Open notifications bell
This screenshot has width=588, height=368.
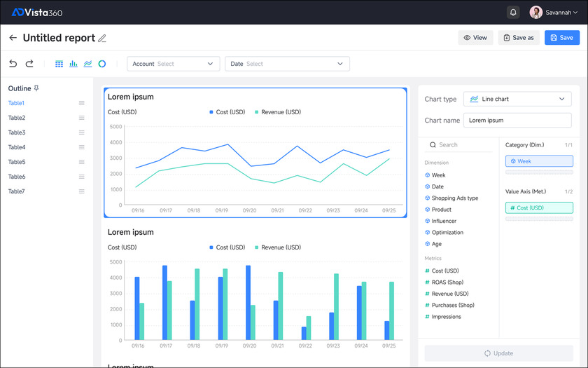(513, 13)
